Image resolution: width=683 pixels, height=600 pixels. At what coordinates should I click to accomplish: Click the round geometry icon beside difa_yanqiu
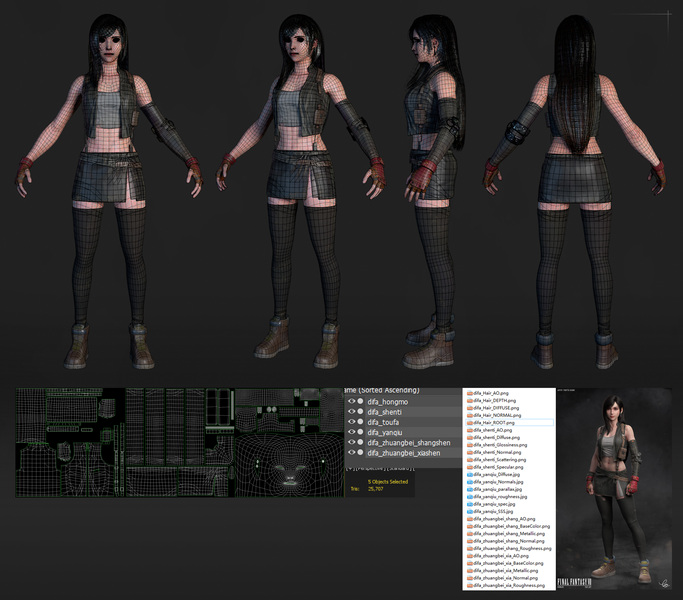tap(360, 432)
